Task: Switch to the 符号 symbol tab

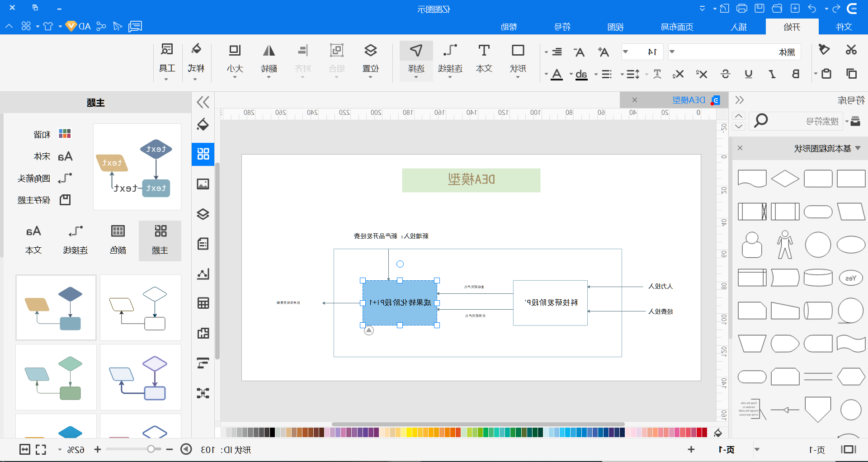Action: point(562,27)
